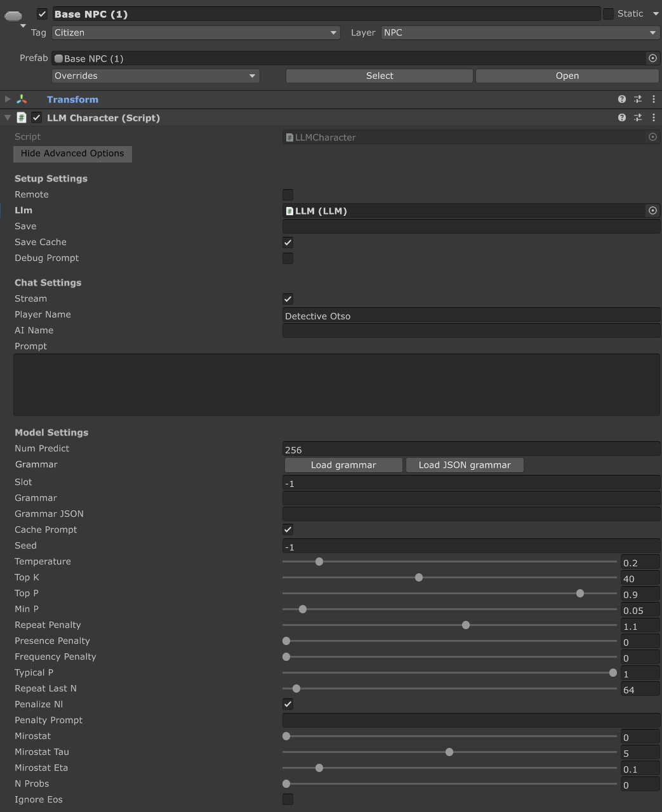Click the Top K value box 40
This screenshot has height=812, width=662.
640,578
